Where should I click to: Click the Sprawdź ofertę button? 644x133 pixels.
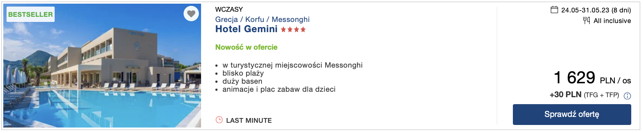coord(572,114)
